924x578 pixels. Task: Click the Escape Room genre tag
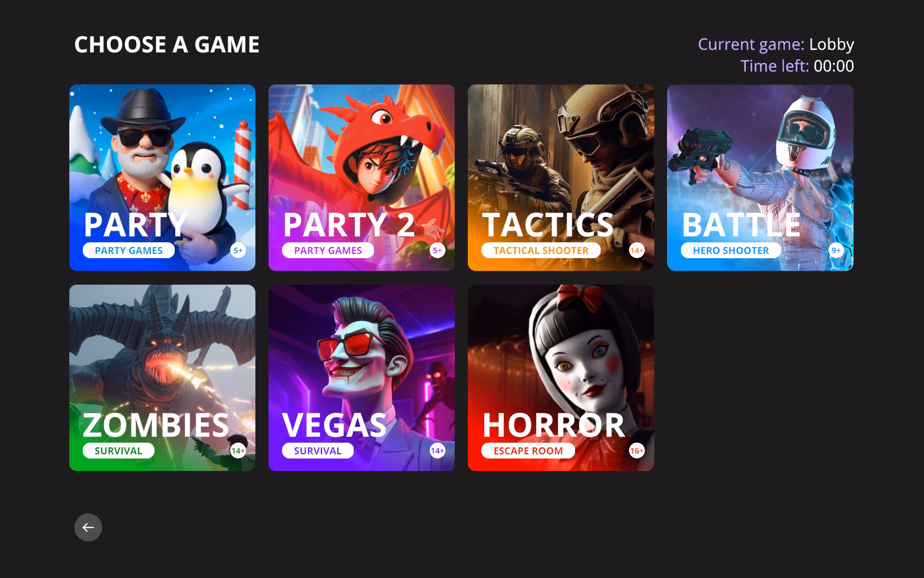(x=528, y=451)
